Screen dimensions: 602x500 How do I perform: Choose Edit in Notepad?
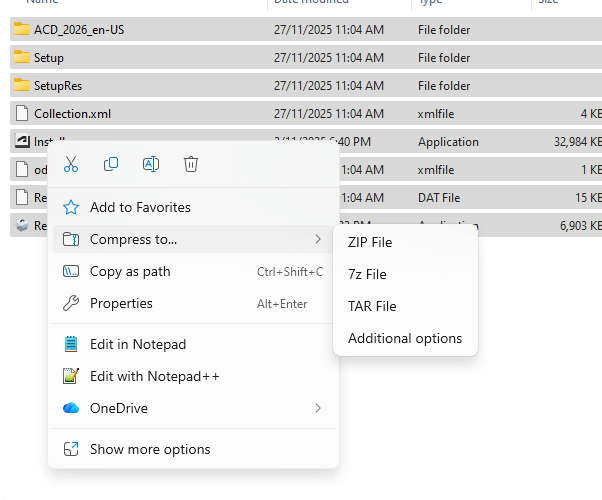click(x=138, y=344)
